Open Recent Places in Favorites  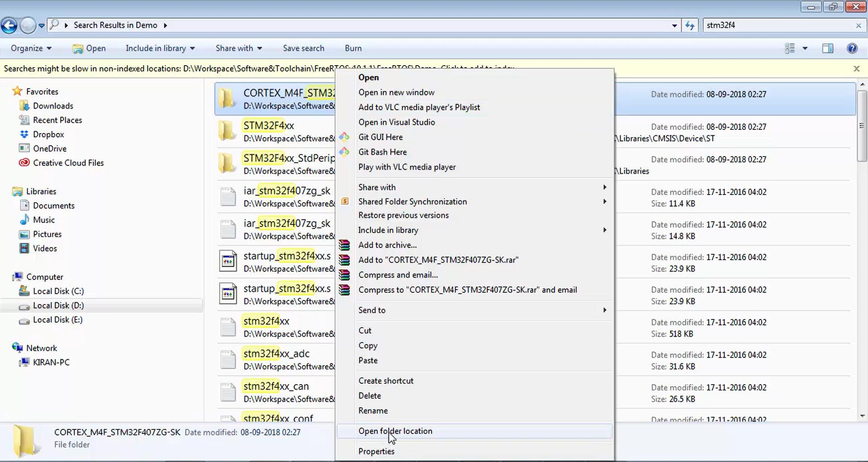click(x=58, y=120)
